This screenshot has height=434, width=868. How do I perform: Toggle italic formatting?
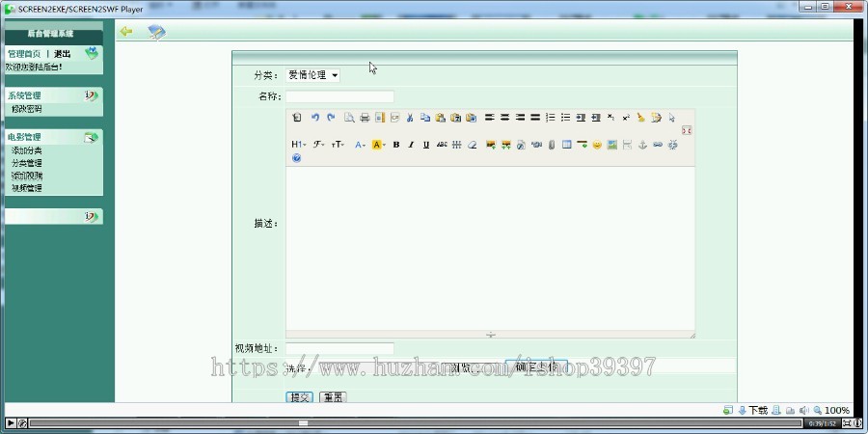tap(411, 145)
